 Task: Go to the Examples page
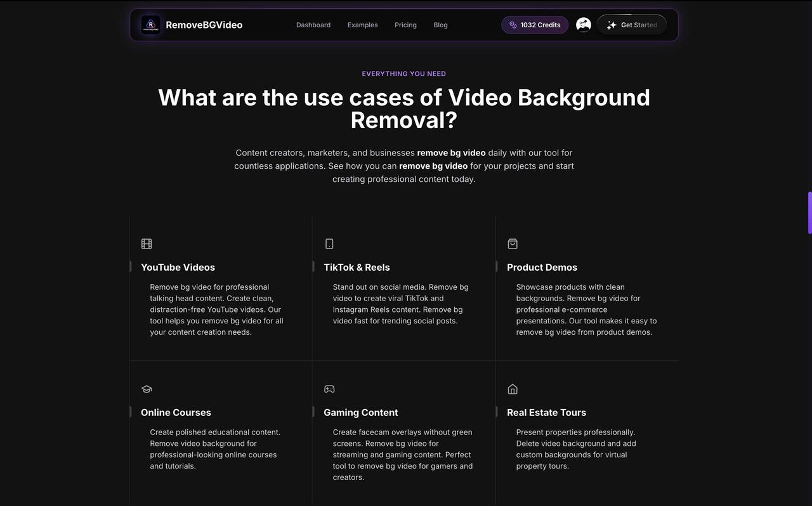(x=362, y=25)
